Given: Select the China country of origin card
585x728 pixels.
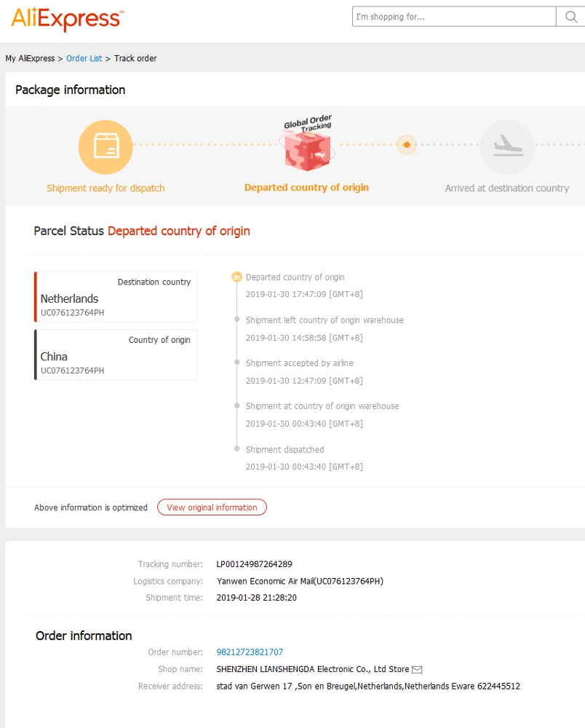Looking at the screenshot, I should (x=116, y=355).
